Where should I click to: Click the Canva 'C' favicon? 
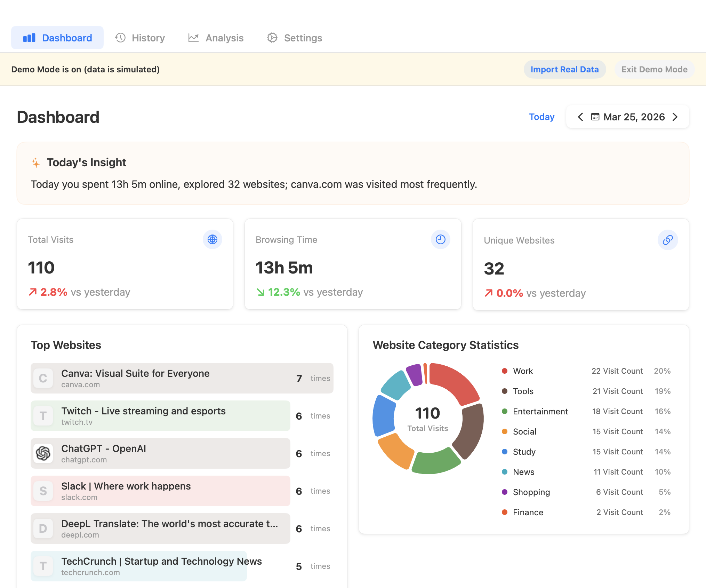tap(43, 378)
